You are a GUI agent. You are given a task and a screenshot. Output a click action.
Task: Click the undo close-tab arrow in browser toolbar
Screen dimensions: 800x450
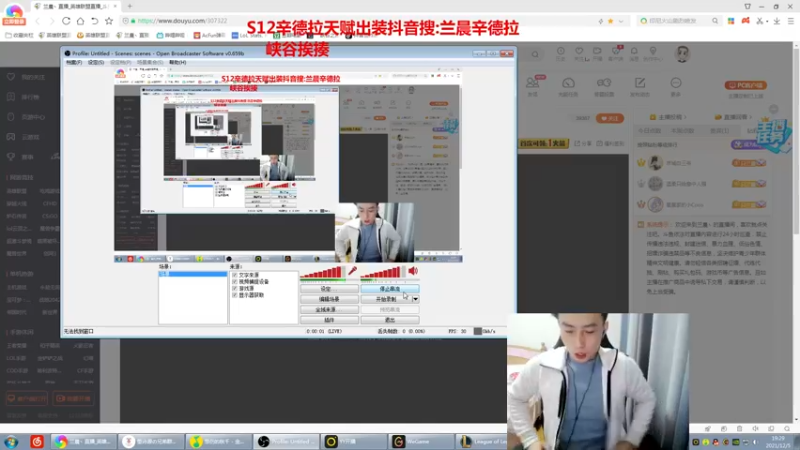point(94,21)
